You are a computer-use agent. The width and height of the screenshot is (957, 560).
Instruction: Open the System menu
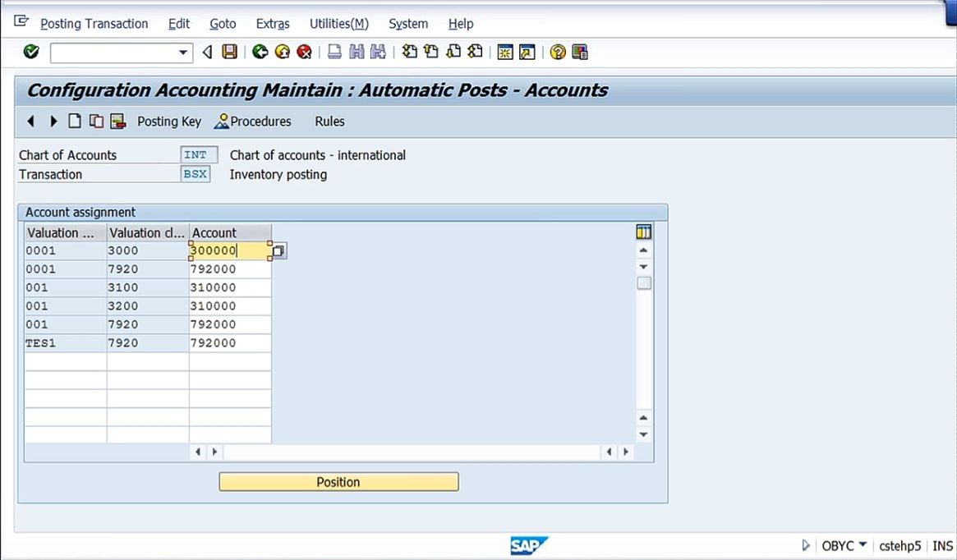tap(408, 24)
